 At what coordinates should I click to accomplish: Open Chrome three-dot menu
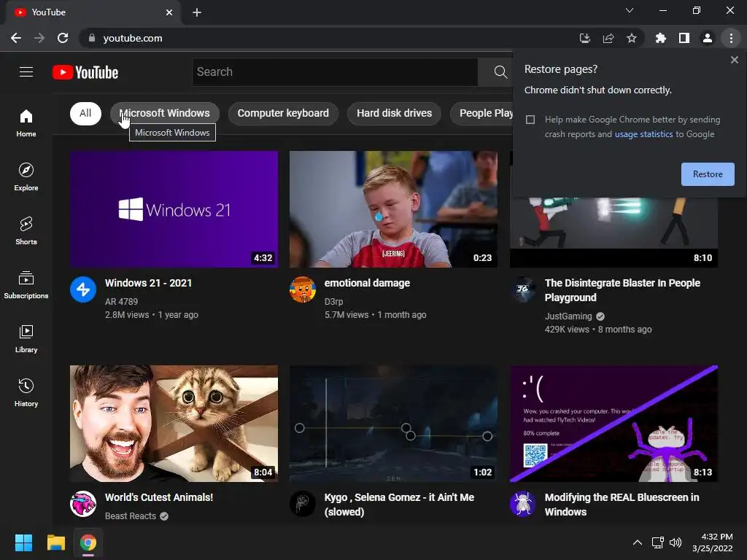click(731, 38)
